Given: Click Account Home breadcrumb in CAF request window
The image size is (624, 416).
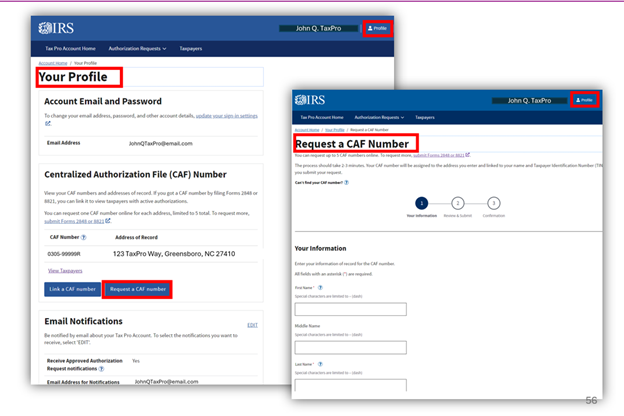Looking at the screenshot, I should [x=307, y=130].
